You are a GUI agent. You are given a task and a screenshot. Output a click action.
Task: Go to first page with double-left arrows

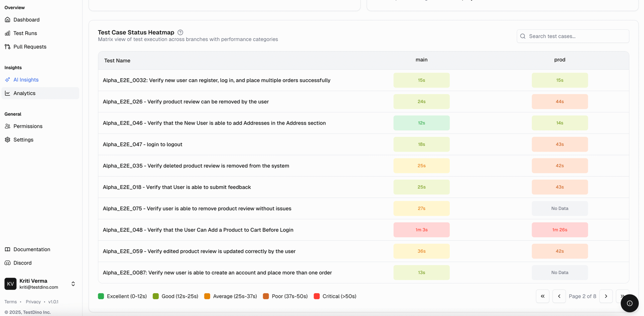543,296
